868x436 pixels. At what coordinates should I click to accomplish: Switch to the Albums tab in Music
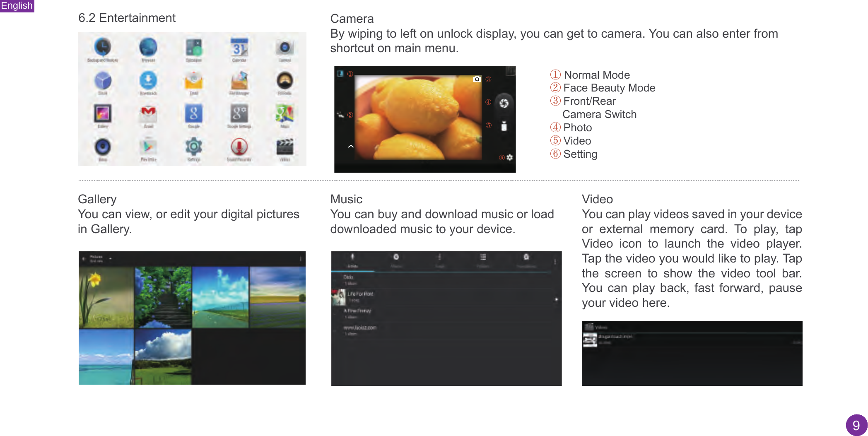point(397,260)
